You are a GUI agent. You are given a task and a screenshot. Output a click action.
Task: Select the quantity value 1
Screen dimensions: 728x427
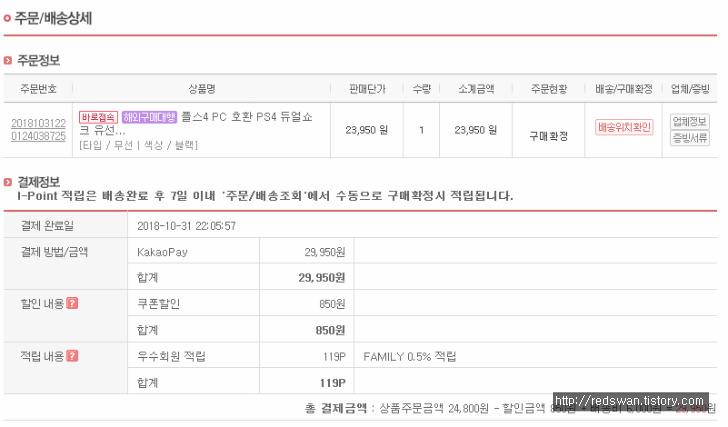[422, 130]
